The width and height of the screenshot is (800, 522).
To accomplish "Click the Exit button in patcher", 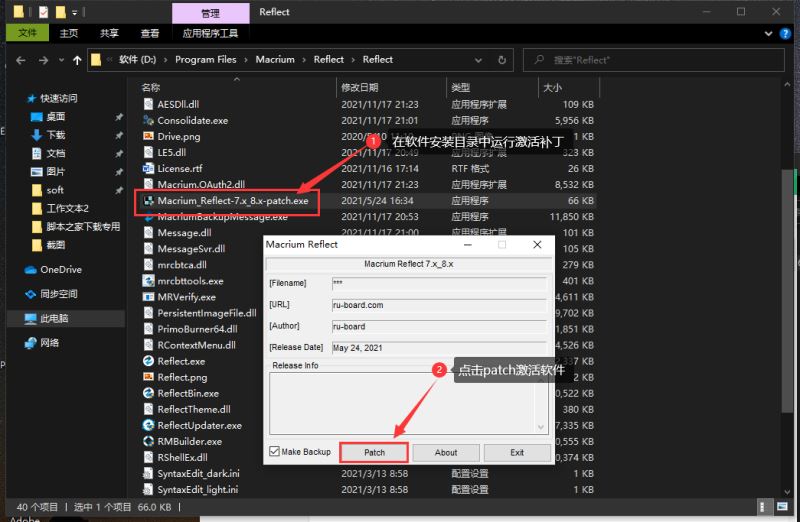I will [517, 453].
